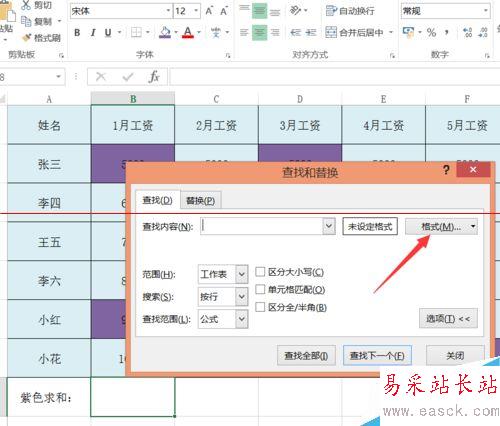Viewport: 500px width, 426px height.
Task: Open the font size dropdown
Action: [x=196, y=11]
